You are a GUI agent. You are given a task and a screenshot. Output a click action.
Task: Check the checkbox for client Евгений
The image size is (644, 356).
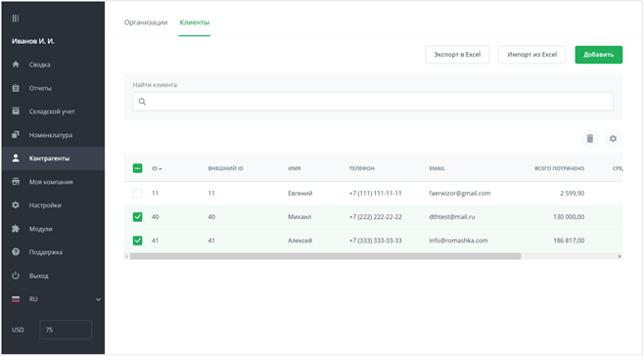[x=138, y=194]
